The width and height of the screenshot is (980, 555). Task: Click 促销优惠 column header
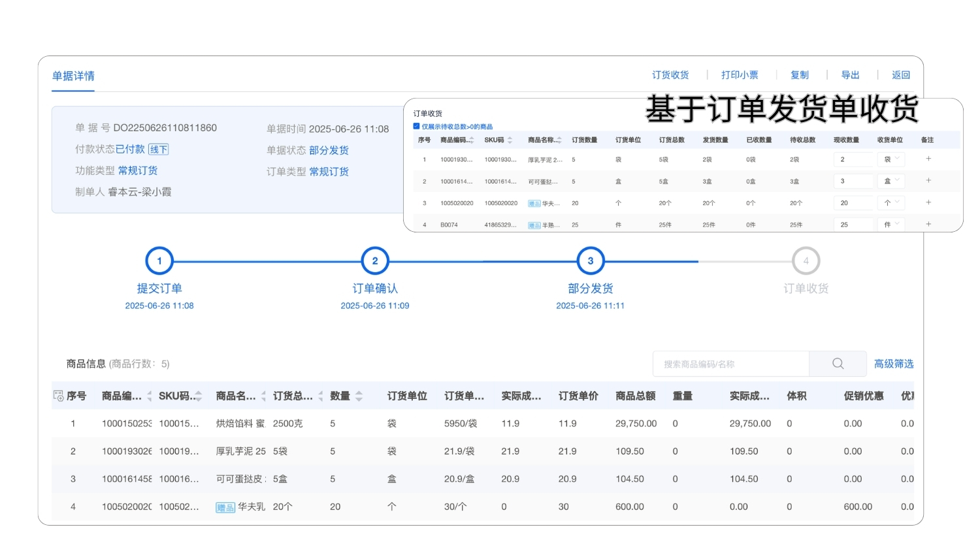(x=864, y=396)
